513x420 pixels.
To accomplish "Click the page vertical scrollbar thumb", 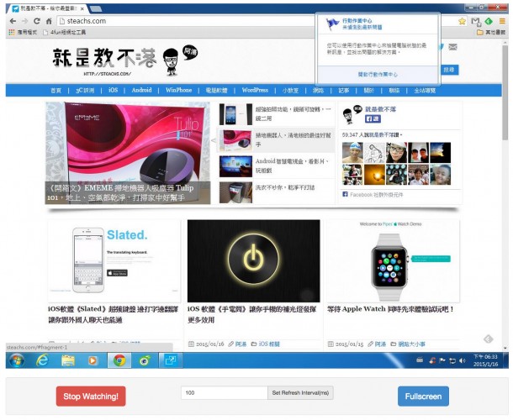I will [505, 92].
